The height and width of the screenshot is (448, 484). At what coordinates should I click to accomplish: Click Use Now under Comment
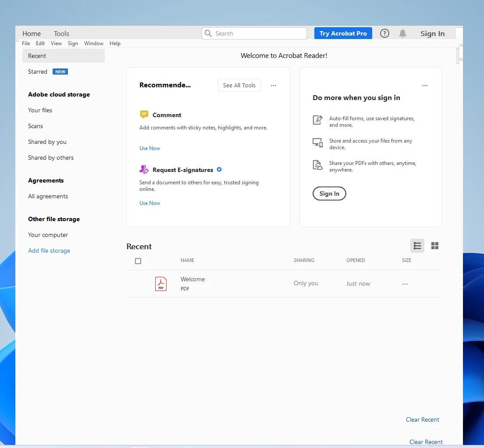click(149, 148)
